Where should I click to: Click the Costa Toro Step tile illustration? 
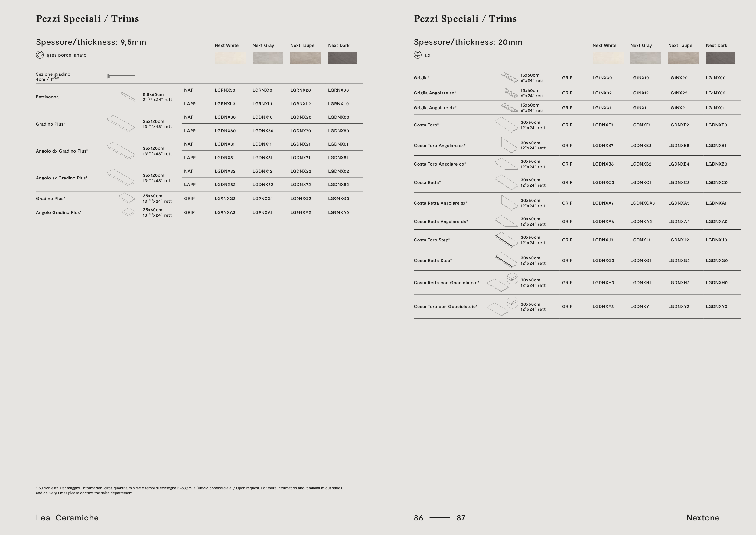pos(507,240)
